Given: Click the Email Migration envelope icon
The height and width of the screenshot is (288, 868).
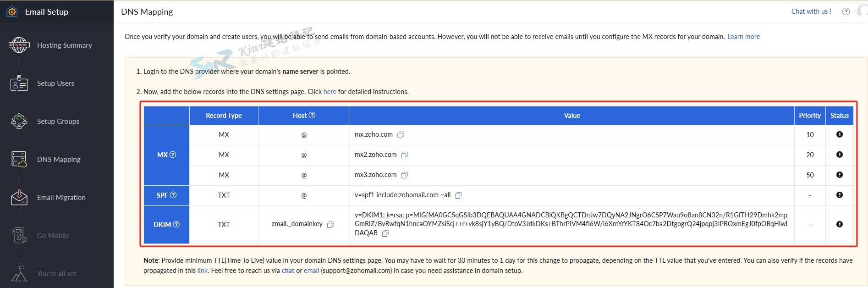Looking at the screenshot, I should pos(19,197).
